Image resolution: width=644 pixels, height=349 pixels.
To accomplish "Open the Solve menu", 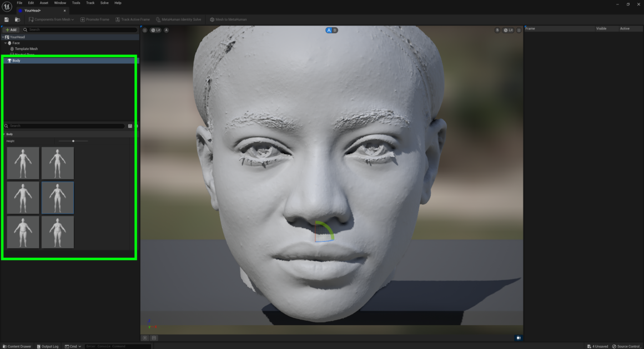I will coord(104,3).
